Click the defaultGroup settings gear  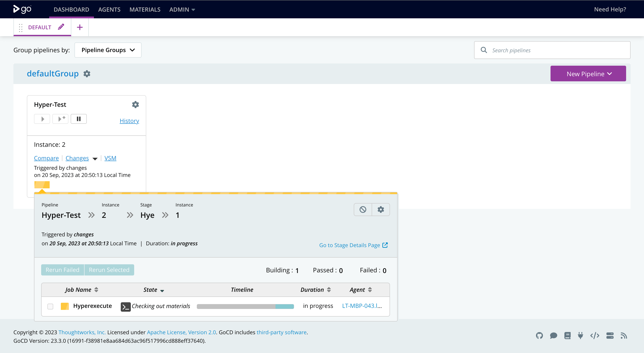(87, 74)
